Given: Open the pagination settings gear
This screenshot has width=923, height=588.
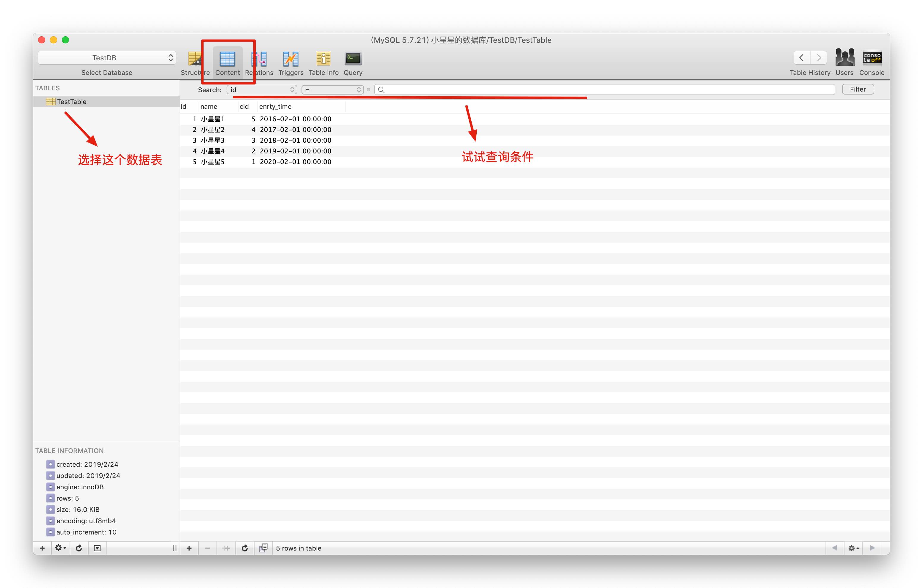Looking at the screenshot, I should [853, 548].
